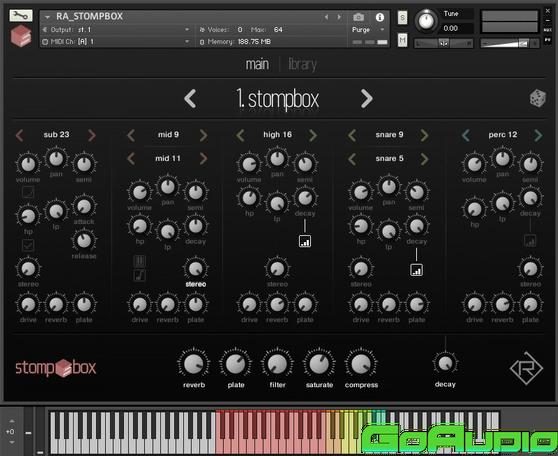Image resolution: width=558 pixels, height=456 pixels.
Task: Select next mid 11 sample arrow
Action: click(x=203, y=159)
